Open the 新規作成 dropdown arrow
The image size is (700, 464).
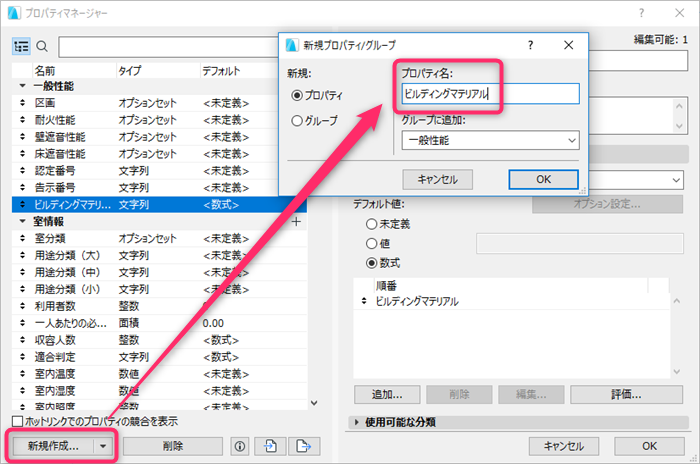[103, 446]
